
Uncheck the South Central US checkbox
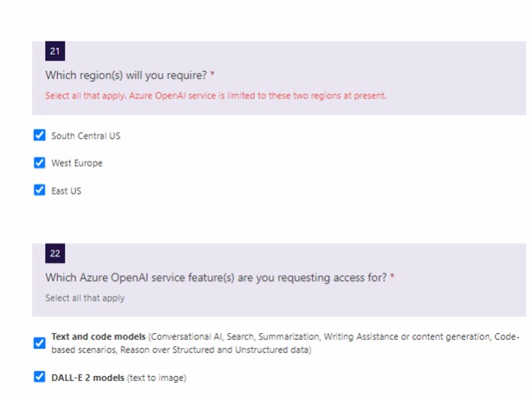pyautogui.click(x=39, y=135)
